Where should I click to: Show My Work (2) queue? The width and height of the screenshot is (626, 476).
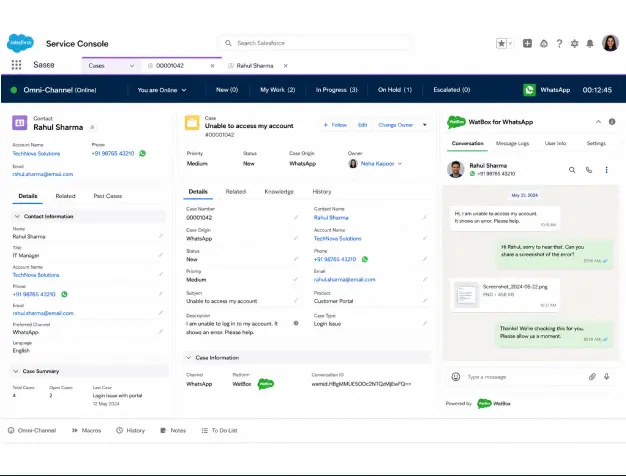pos(277,90)
